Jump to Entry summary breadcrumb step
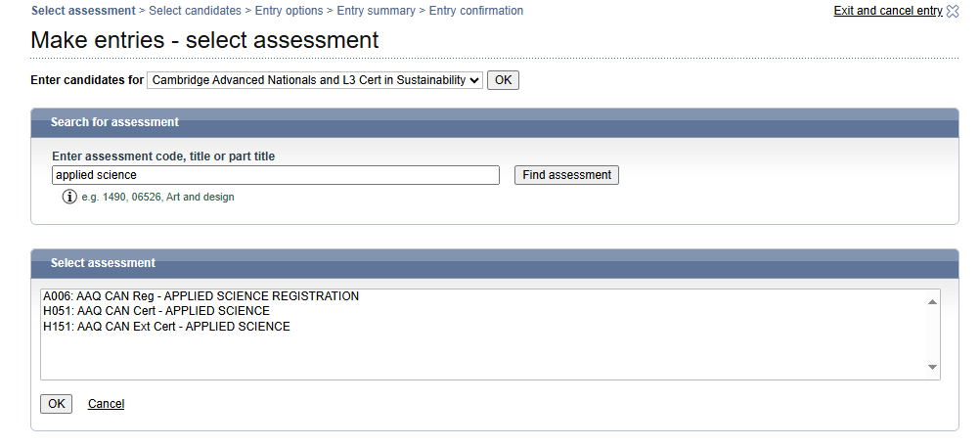 (x=378, y=11)
